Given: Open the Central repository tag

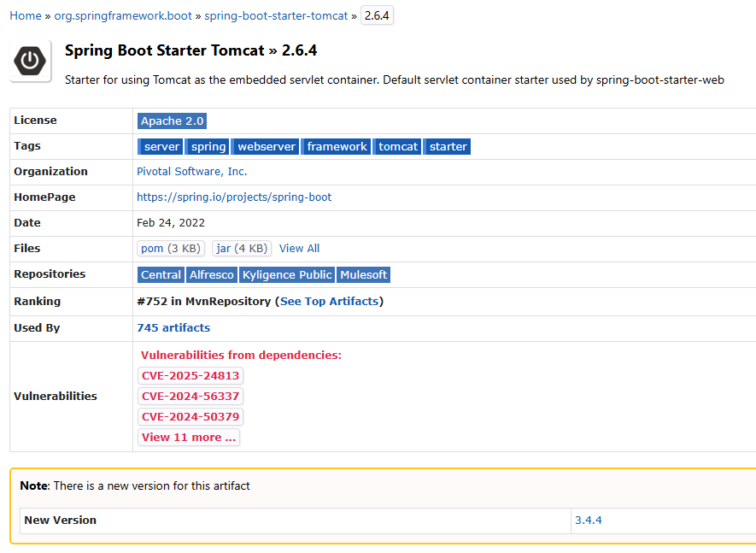Looking at the screenshot, I should coord(161,275).
